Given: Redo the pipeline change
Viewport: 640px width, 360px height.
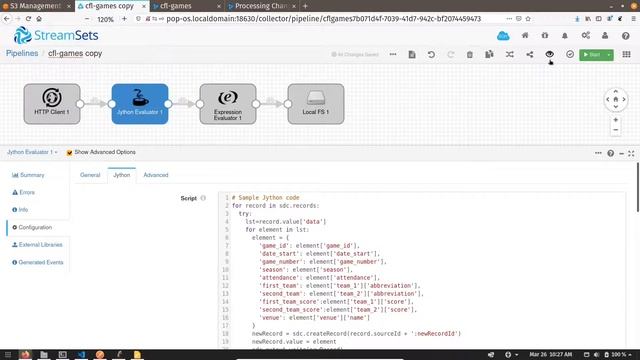Looking at the screenshot, I should pyautogui.click(x=451, y=54).
